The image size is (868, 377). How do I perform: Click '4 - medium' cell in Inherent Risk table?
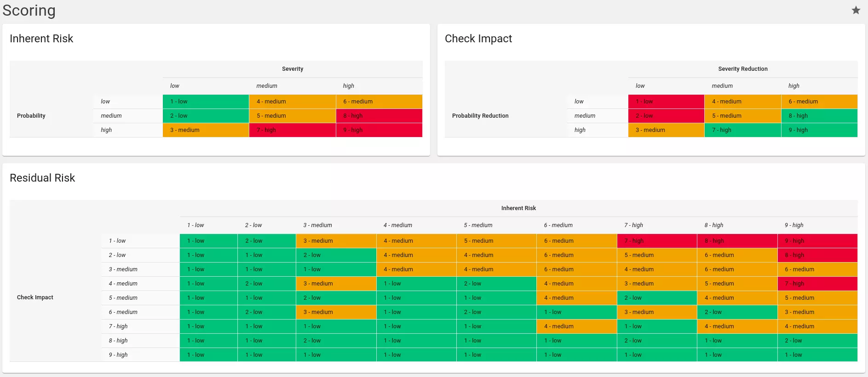[292, 102]
